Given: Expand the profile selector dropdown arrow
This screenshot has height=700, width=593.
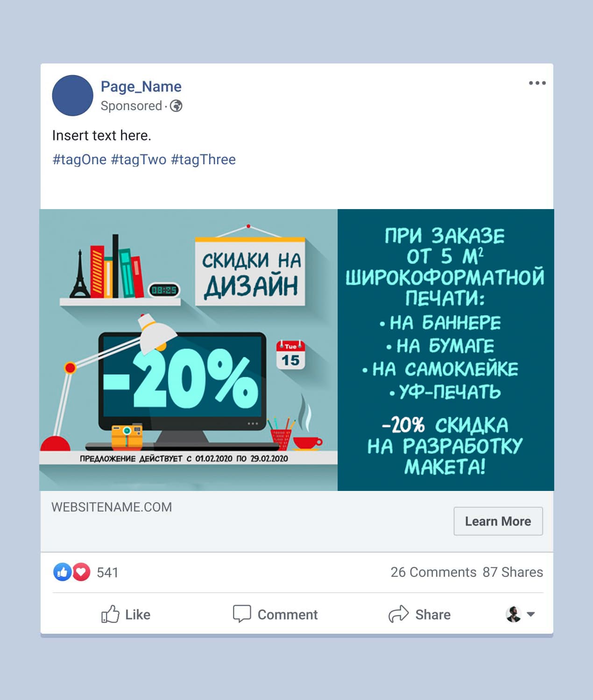Looking at the screenshot, I should [531, 614].
